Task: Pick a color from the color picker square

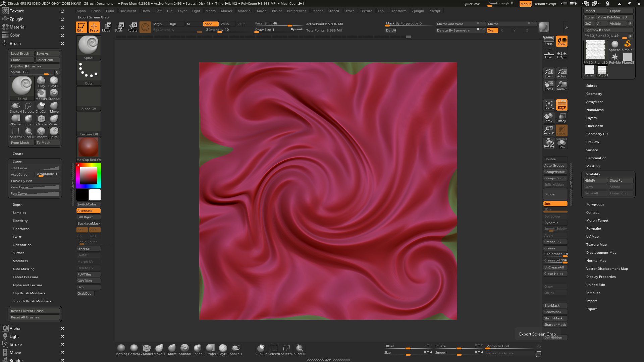Action: [89, 176]
